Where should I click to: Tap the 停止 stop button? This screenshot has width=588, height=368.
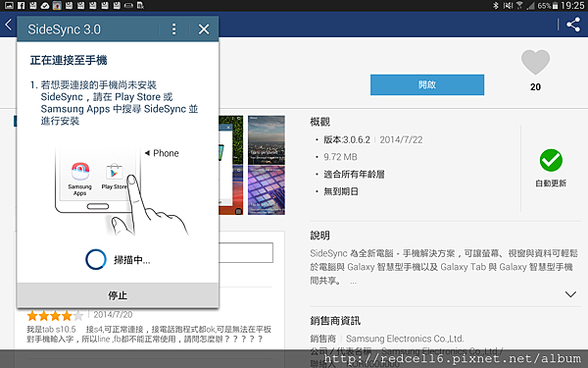118,295
